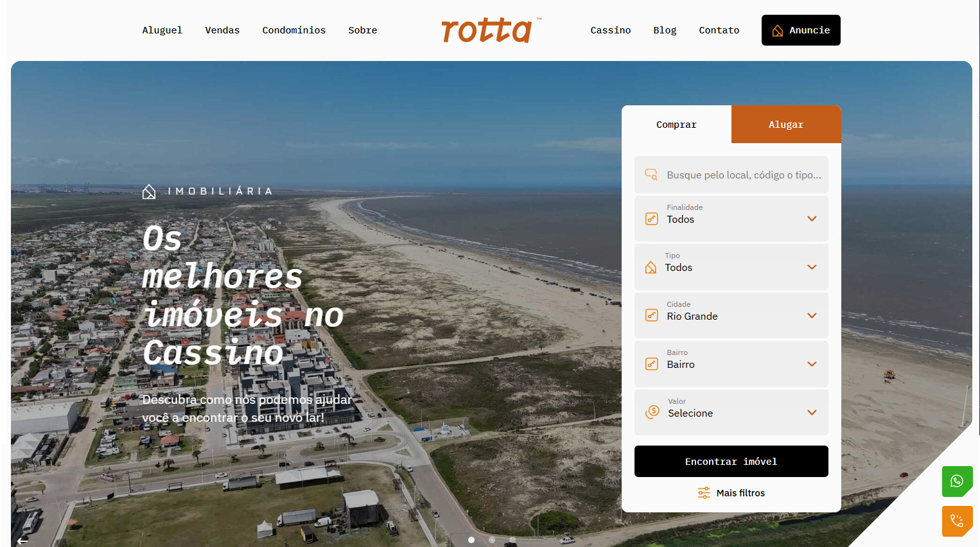The image size is (980, 547).
Task: Click the coin icon in the Valor field
Action: click(652, 412)
